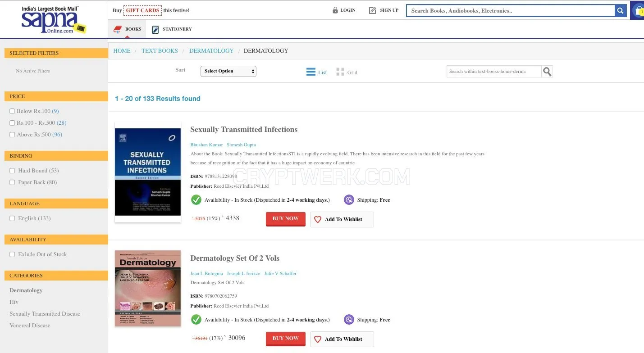Image resolution: width=644 pixels, height=353 pixels.
Task: Click Buy Now for Dermatology Set Of 2 Vols
Action: click(286, 339)
